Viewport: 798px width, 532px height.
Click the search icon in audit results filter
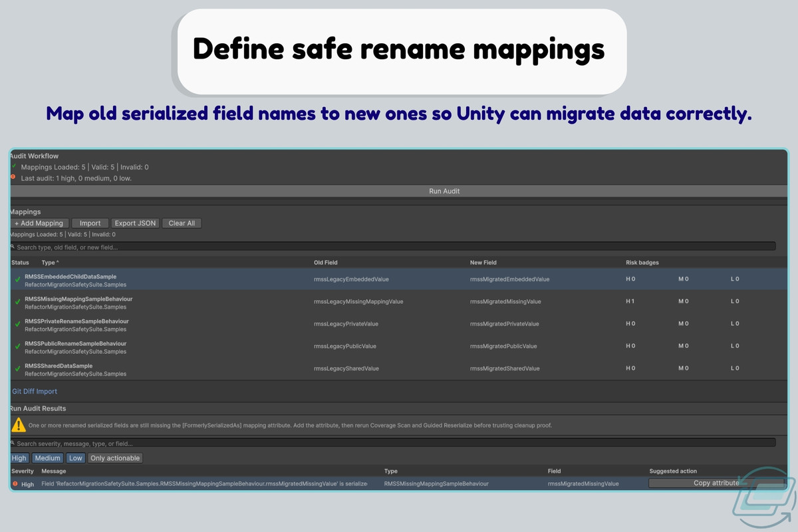[13, 442]
